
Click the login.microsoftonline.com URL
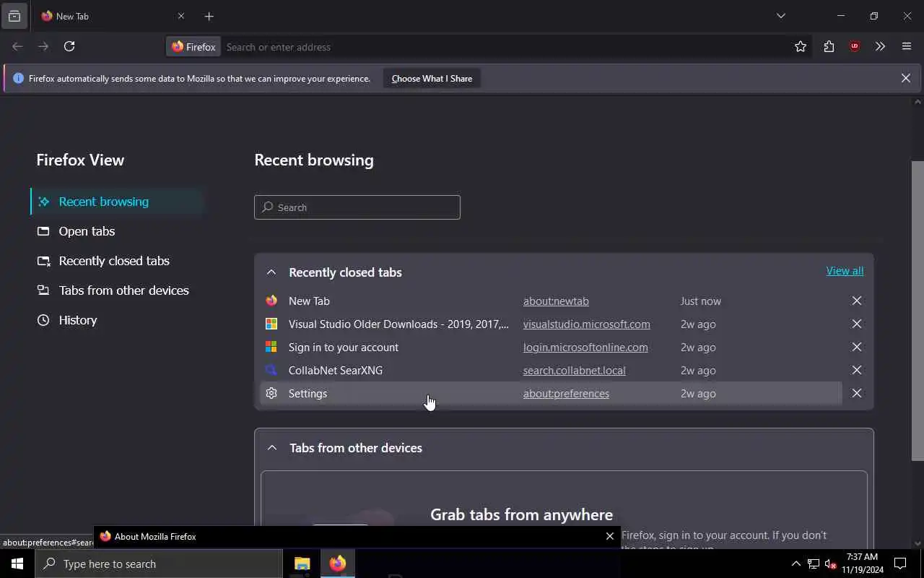point(585,348)
